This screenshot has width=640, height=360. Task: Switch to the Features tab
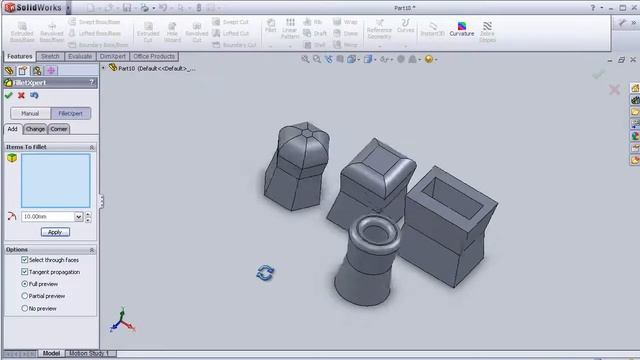tap(20, 56)
